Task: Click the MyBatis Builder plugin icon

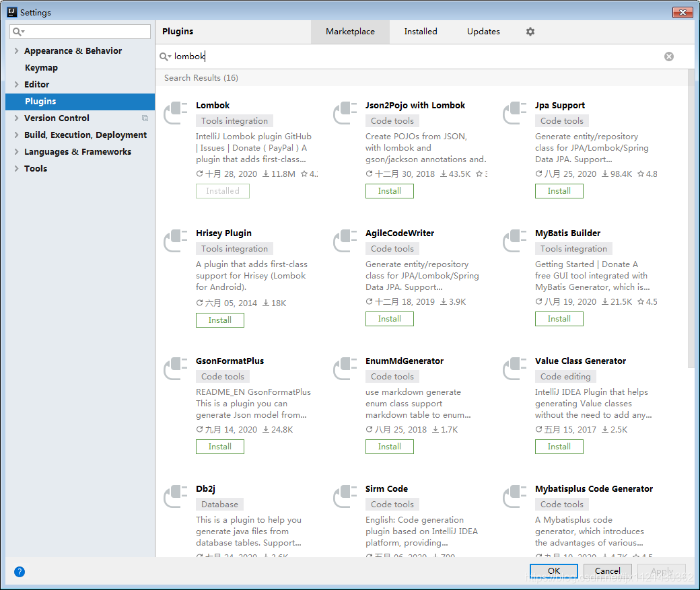Action: click(515, 241)
